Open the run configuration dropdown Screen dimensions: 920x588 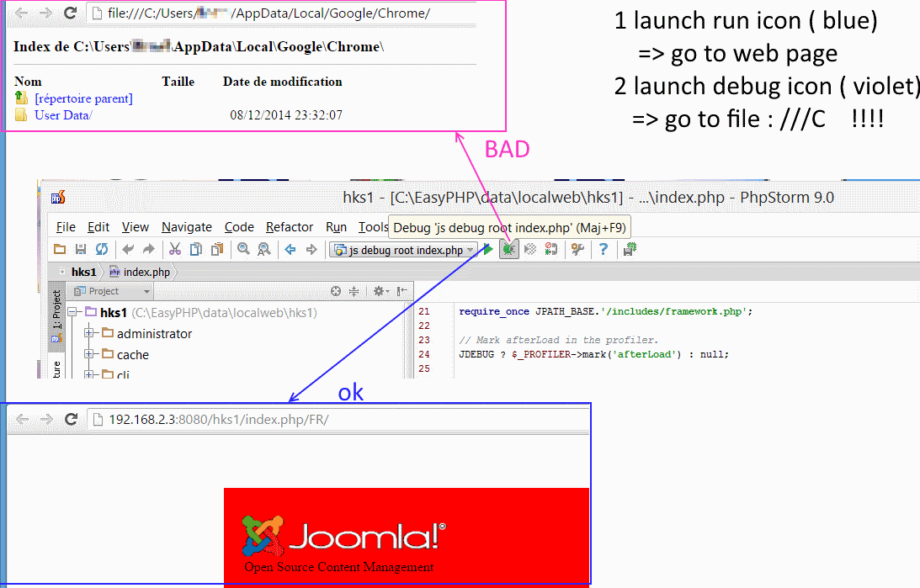click(404, 251)
